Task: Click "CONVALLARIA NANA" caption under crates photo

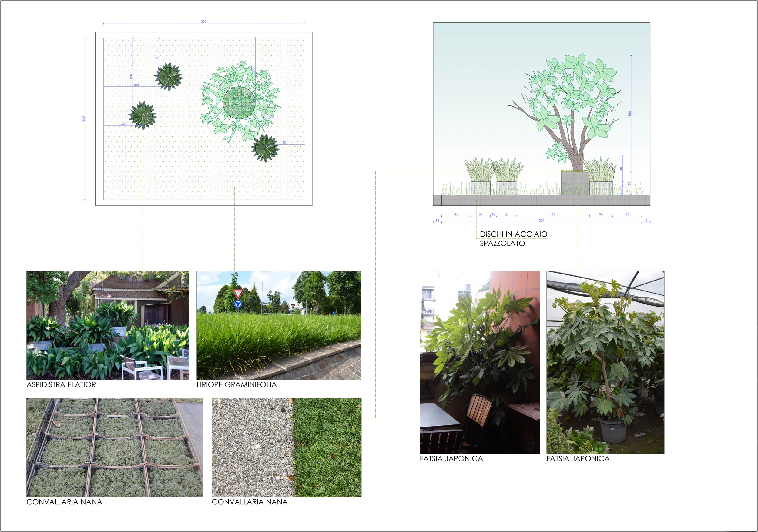Action: (x=64, y=502)
